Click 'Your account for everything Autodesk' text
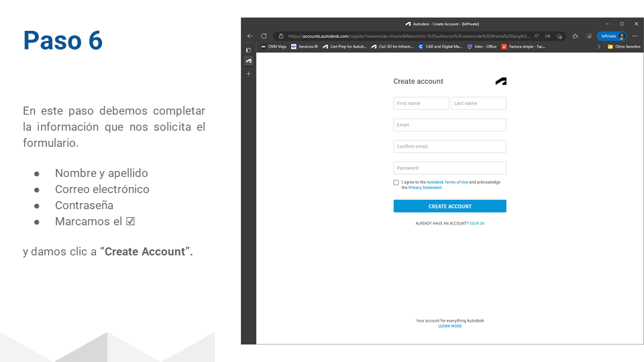 coord(449,320)
